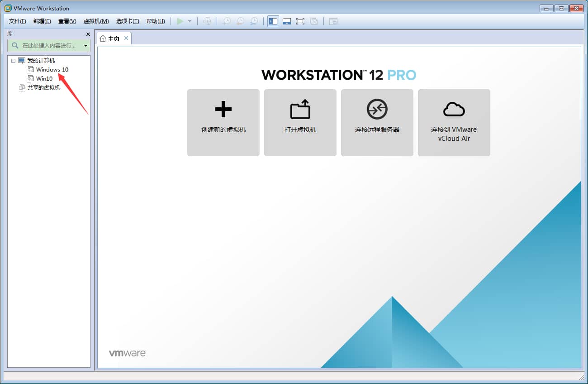The width and height of the screenshot is (588, 384).
Task: Click the send Ctrl+Alt+Del toolbar icon
Action: click(207, 21)
